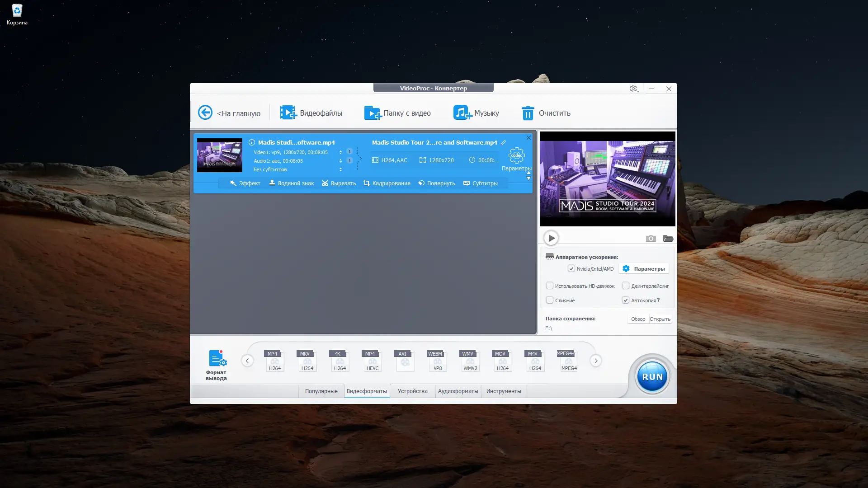Viewport: 868px width, 488px height.
Task: Expand the Video1 track selector arrows
Action: [340, 153]
